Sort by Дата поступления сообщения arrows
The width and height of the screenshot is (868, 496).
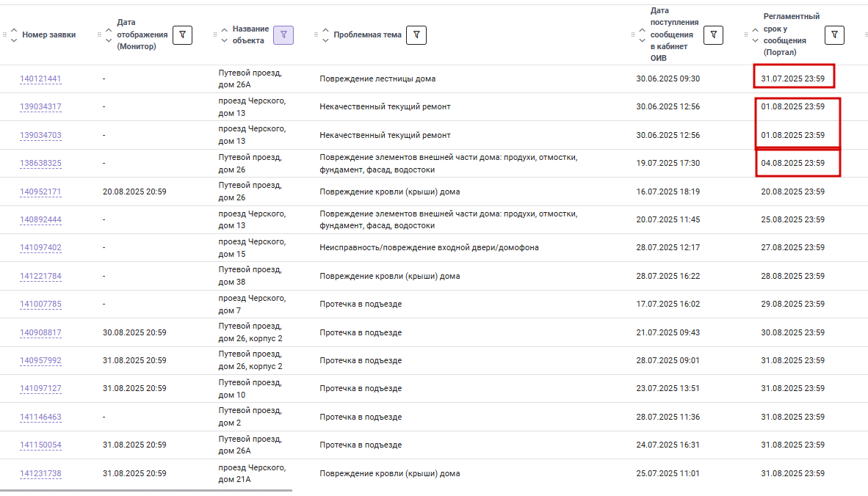click(x=642, y=34)
